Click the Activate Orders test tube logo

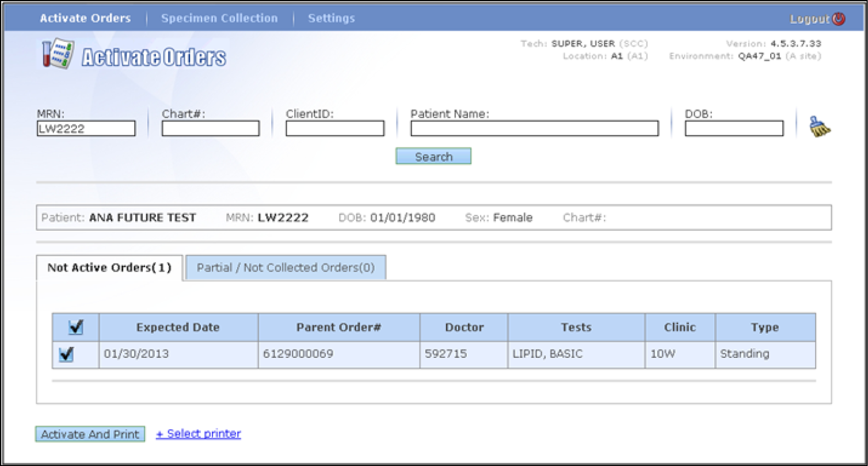(x=56, y=55)
